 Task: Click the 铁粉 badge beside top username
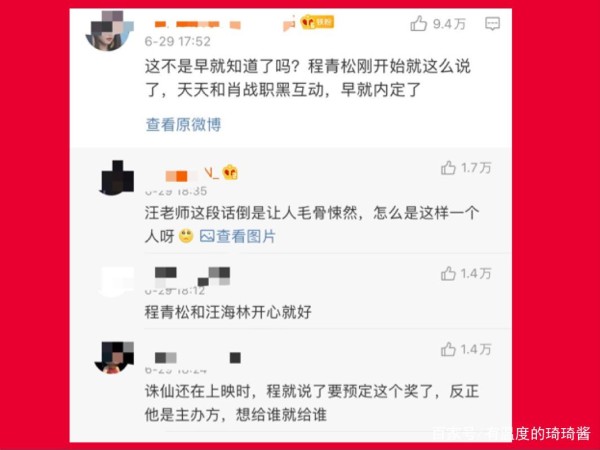coord(317,22)
